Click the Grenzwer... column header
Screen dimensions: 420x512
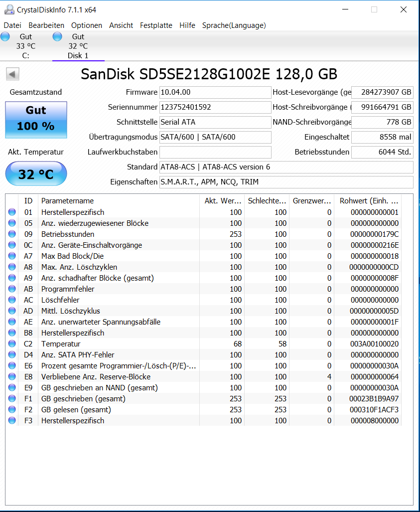point(312,201)
